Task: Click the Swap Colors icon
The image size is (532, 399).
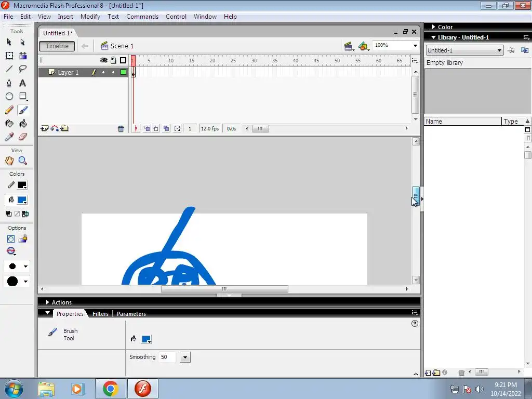Action: (x=25, y=214)
